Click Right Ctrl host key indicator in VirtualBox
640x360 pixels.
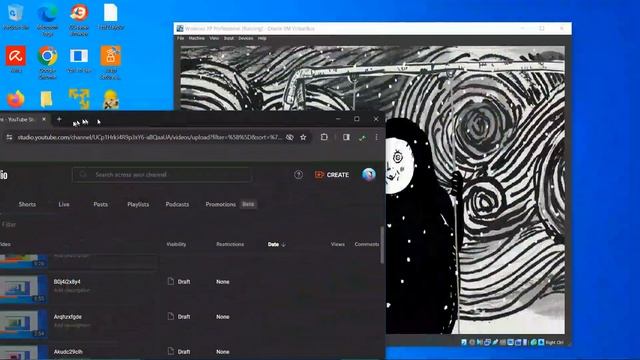point(554,342)
